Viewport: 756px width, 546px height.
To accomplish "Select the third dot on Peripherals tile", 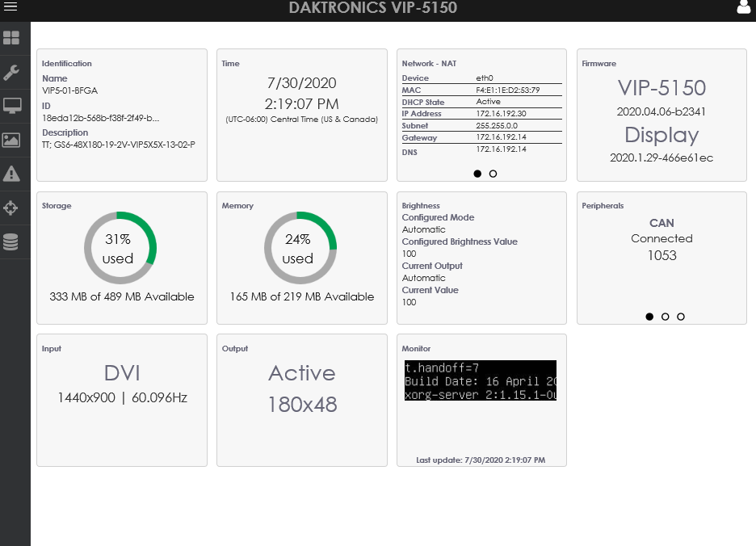I will pyautogui.click(x=681, y=317).
